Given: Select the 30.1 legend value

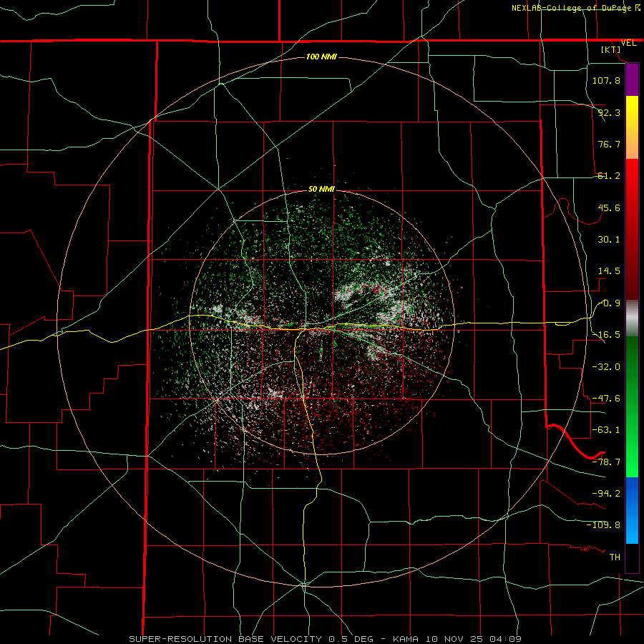Looking at the screenshot, I should [609, 240].
